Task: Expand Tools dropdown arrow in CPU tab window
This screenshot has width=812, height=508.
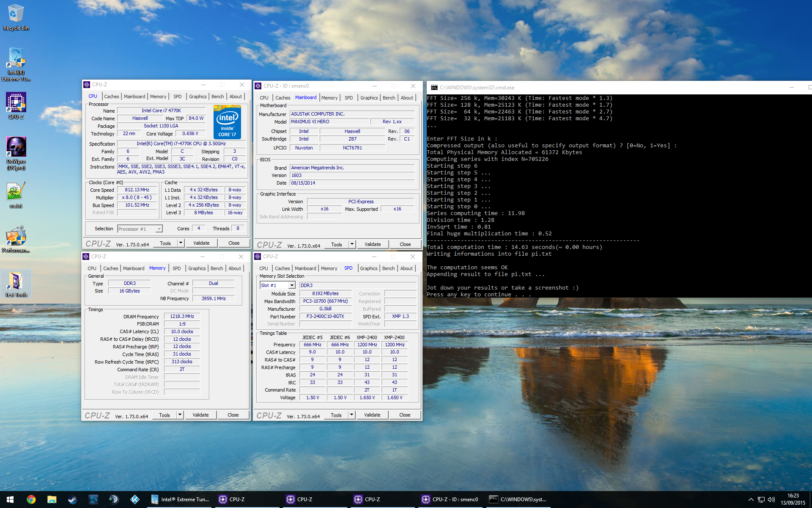Action: [x=181, y=243]
